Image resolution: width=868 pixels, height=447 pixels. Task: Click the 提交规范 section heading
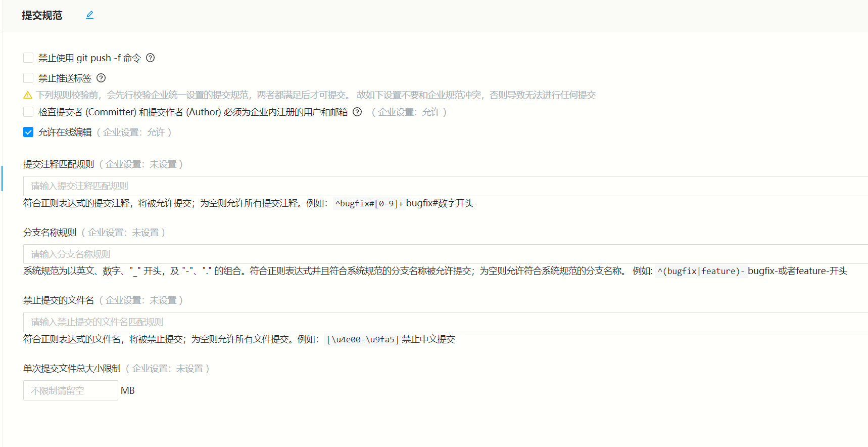coord(42,15)
